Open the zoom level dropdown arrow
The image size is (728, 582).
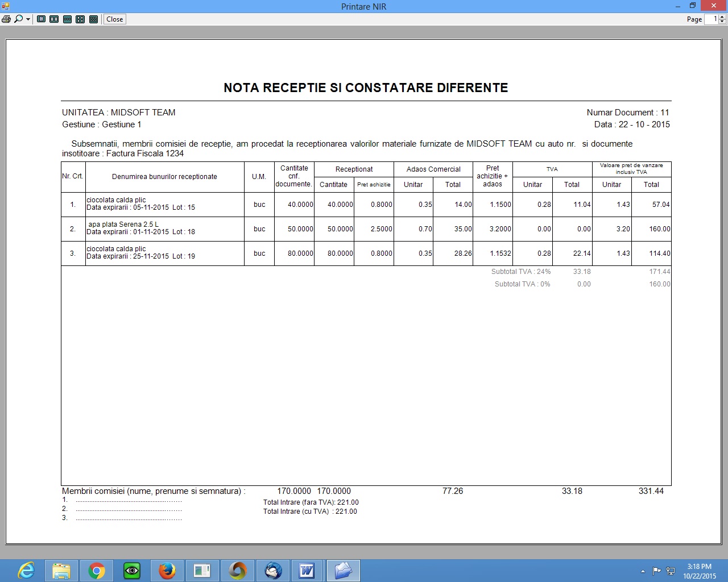[x=28, y=19]
